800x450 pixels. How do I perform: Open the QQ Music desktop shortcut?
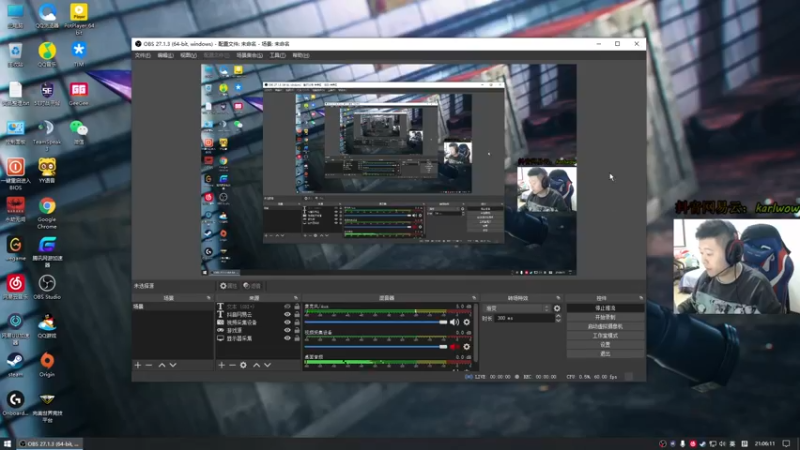tap(47, 55)
